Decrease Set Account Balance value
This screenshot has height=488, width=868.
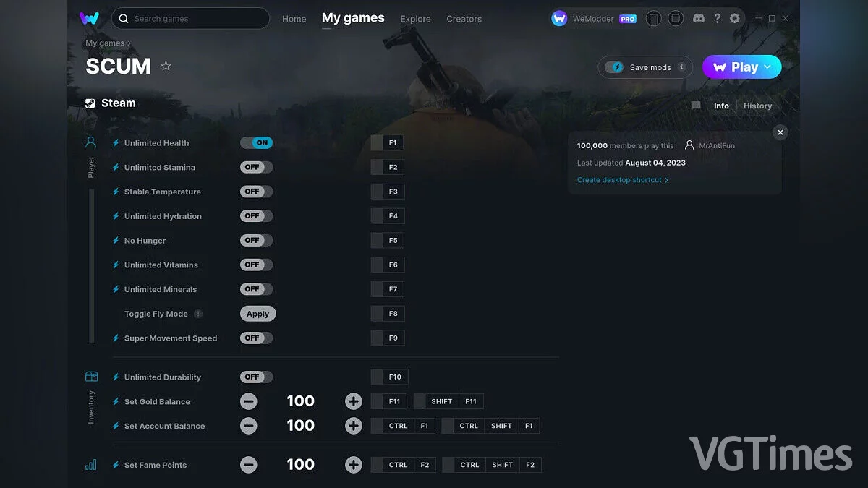pos(248,426)
